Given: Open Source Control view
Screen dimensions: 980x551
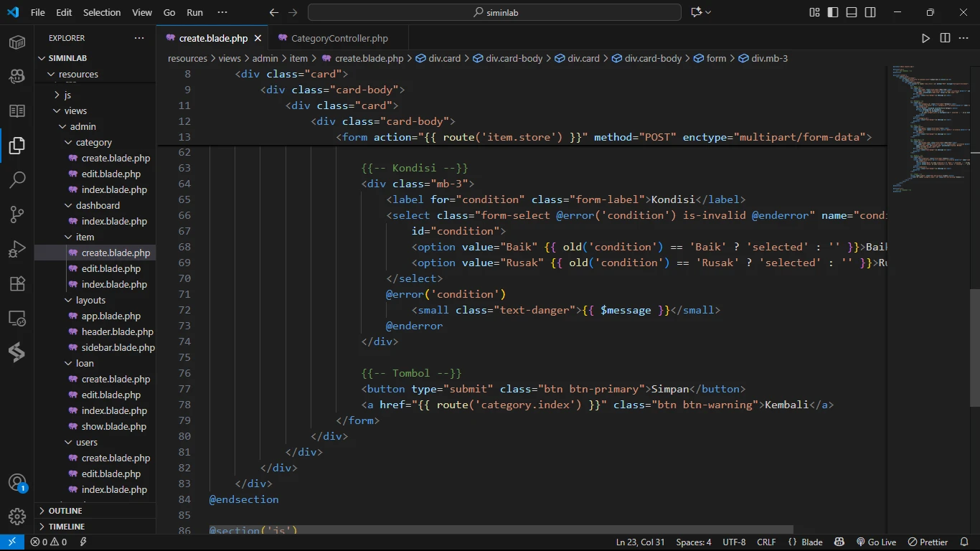Looking at the screenshot, I should pyautogui.click(x=17, y=214).
